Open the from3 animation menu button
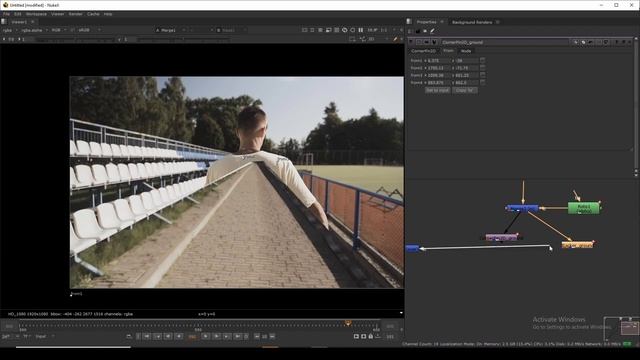This screenshot has height=360, width=640. (482, 75)
